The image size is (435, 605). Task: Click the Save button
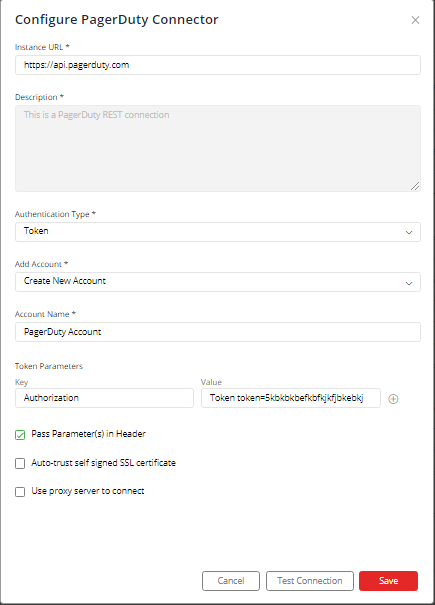point(388,581)
